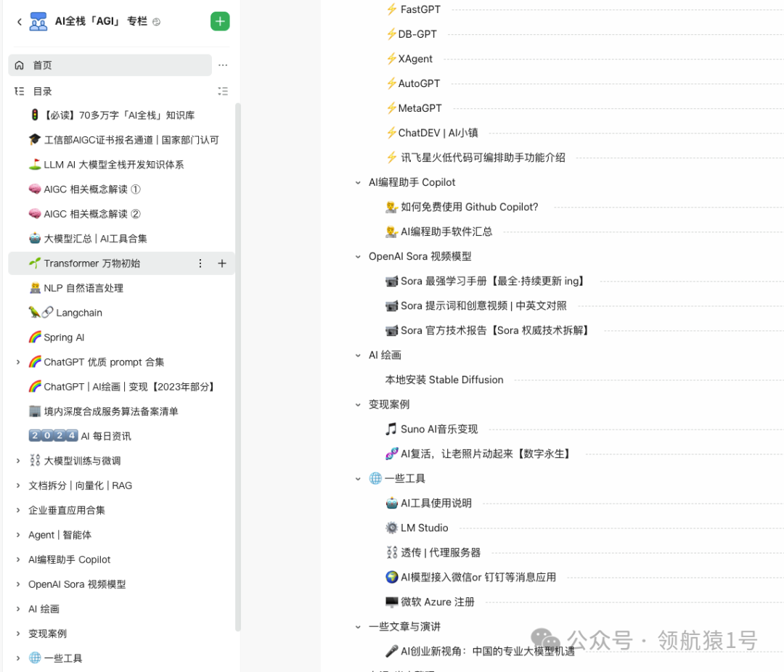
Task: Expand sidebar OpenAI Sora 视频模型 node
Action: (x=18, y=584)
